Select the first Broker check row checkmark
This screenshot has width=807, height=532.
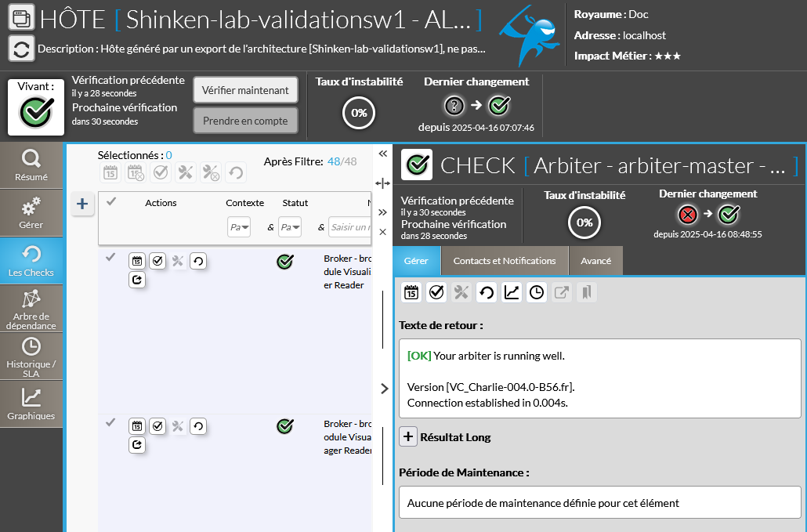click(110, 257)
